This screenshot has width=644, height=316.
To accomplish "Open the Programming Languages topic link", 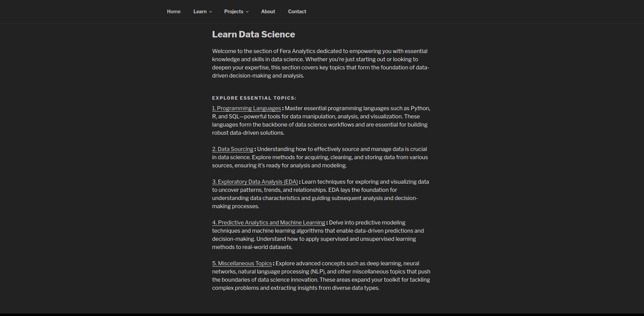I will [246, 109].
